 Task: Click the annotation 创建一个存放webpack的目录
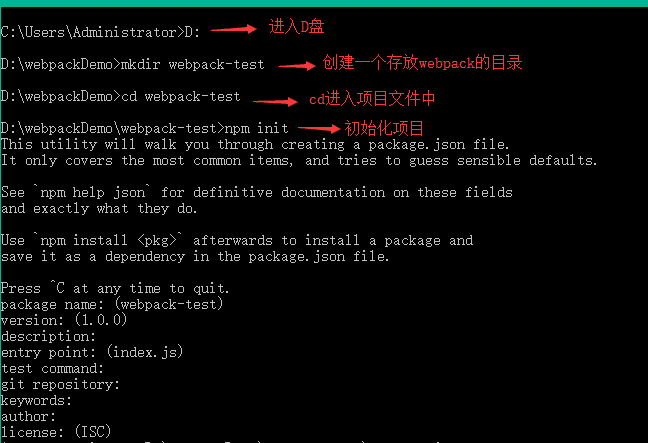422,63
